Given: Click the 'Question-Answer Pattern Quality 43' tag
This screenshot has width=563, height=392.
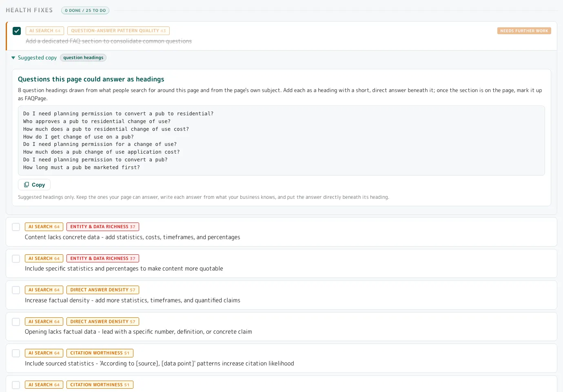Looking at the screenshot, I should (x=118, y=31).
